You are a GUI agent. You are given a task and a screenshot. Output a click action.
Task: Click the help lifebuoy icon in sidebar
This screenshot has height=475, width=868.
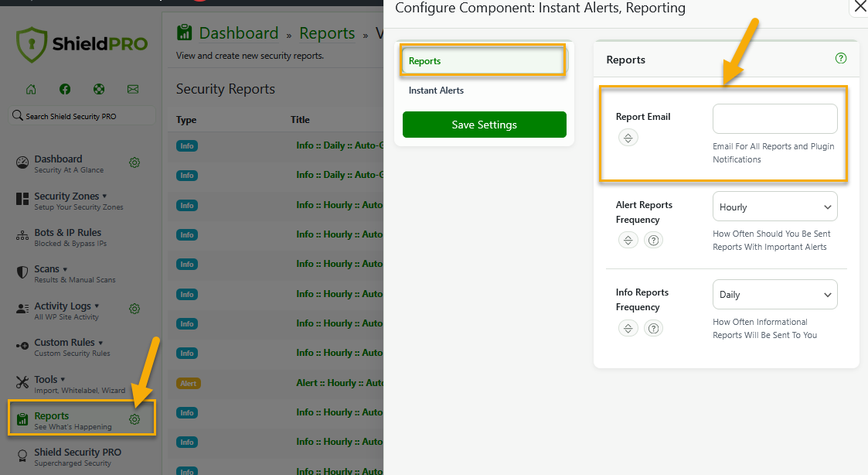(98, 89)
